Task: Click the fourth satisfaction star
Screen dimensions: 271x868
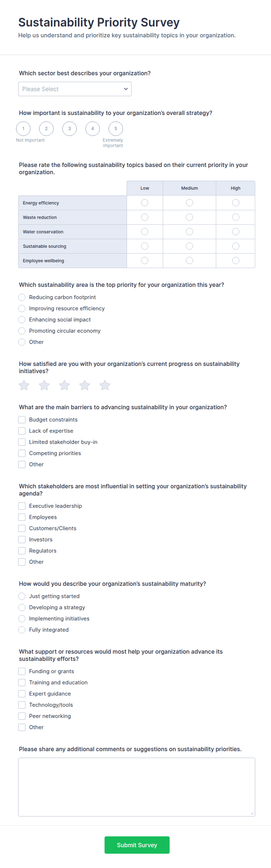Action: point(85,385)
